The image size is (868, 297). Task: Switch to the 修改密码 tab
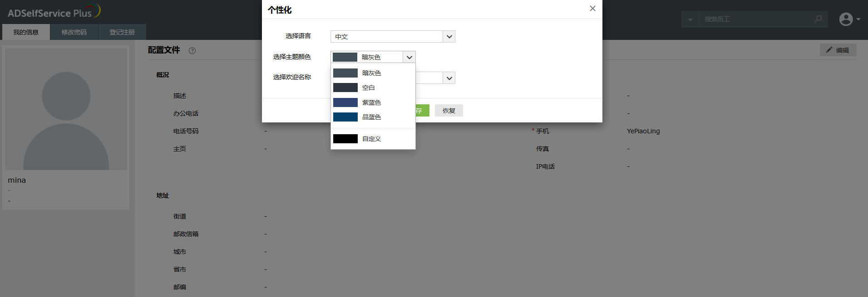coord(74,32)
